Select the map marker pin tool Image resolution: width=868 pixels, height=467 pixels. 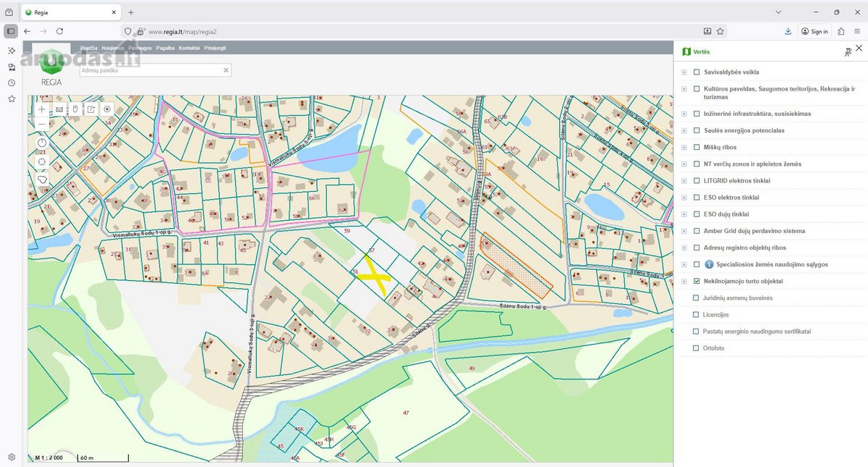pyautogui.click(x=75, y=109)
